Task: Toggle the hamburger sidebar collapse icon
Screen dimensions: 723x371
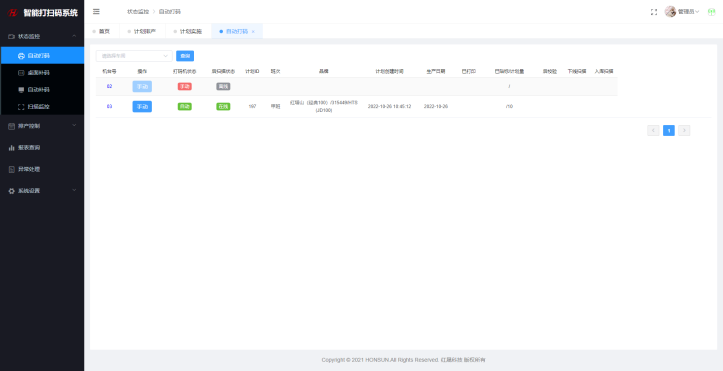Action: tap(96, 12)
